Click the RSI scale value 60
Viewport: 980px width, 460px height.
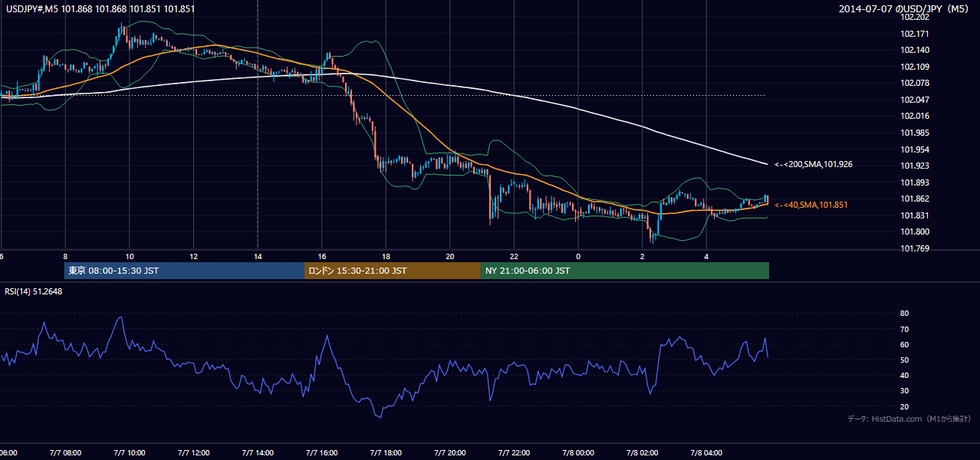click(x=905, y=344)
